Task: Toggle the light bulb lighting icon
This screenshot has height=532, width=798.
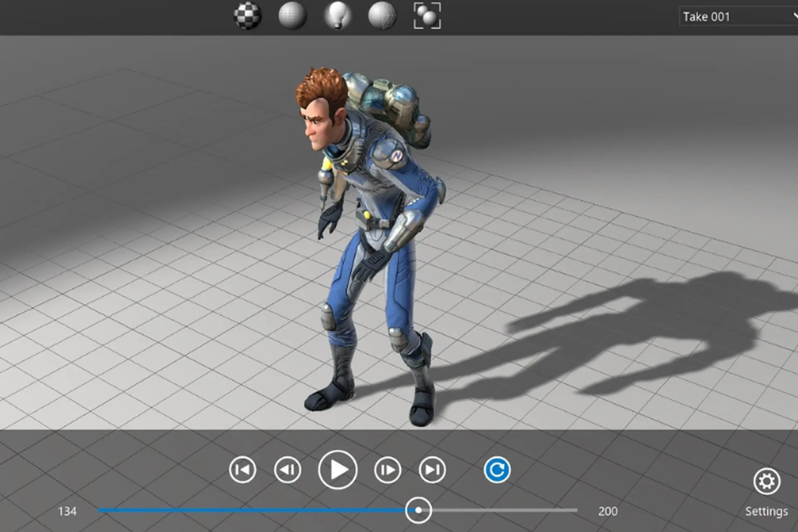Action: 337,16
